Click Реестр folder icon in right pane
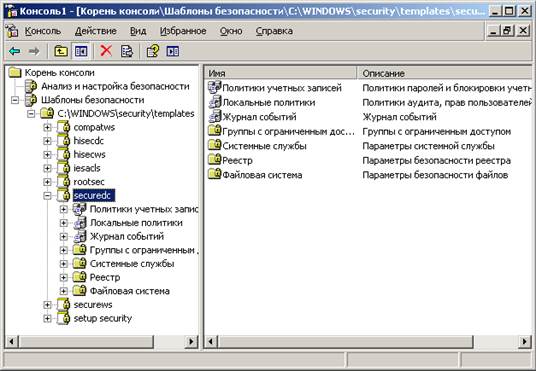The width and height of the screenshot is (536, 371). 215,160
